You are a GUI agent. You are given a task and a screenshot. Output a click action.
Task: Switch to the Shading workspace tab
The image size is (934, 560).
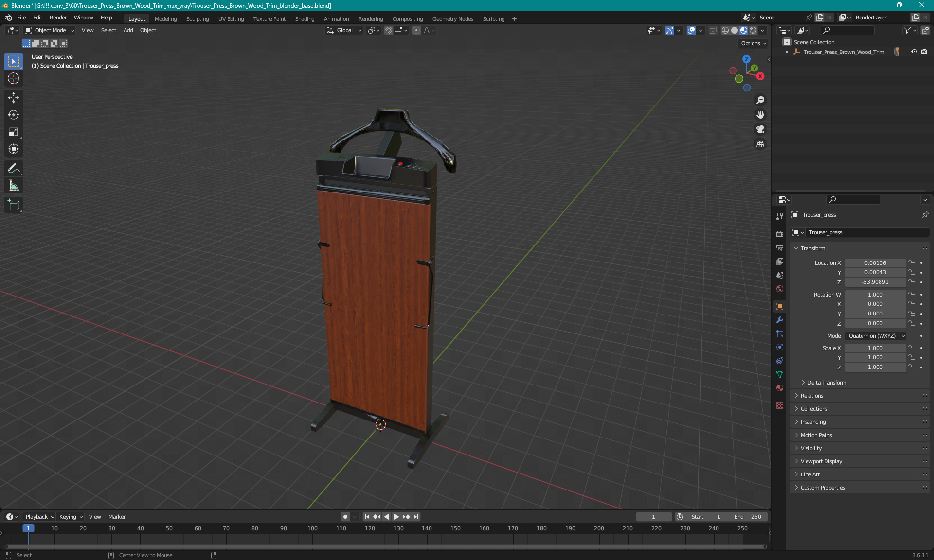point(305,19)
